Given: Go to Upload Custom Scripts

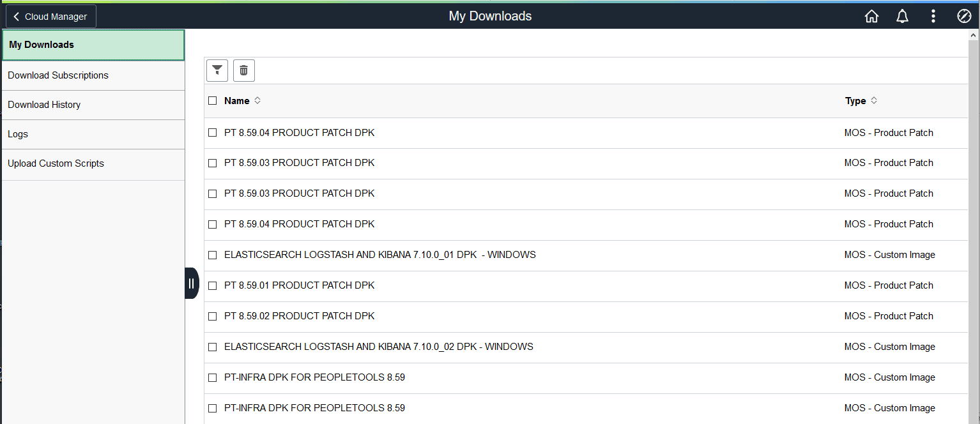Looking at the screenshot, I should [56, 163].
